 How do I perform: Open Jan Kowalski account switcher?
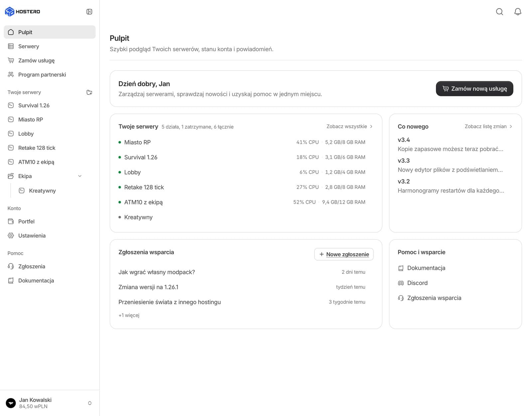(x=50, y=403)
